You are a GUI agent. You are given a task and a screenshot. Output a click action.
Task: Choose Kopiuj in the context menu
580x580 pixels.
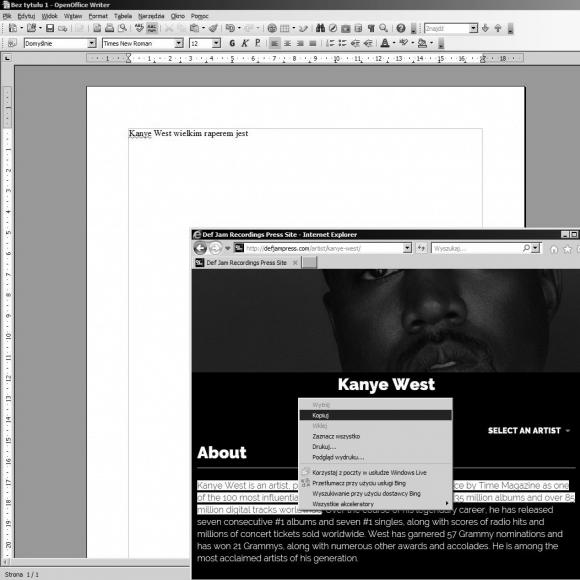[x=375, y=415]
